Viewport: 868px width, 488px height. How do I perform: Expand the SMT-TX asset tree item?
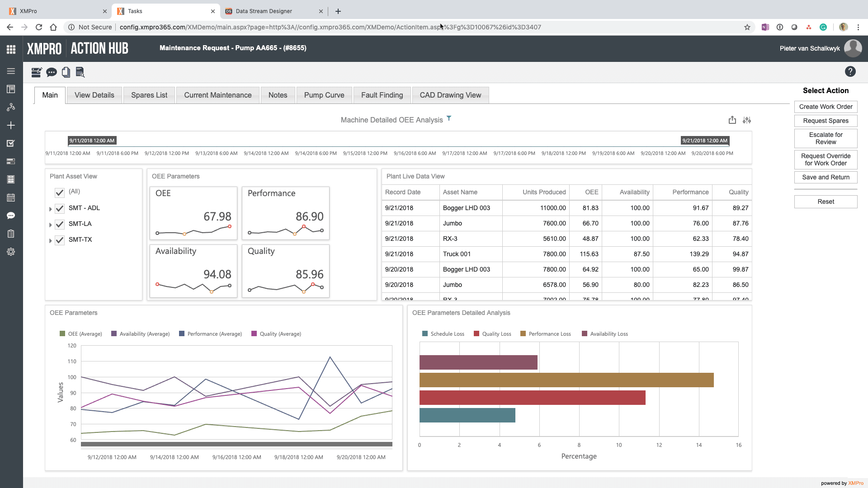(50, 240)
